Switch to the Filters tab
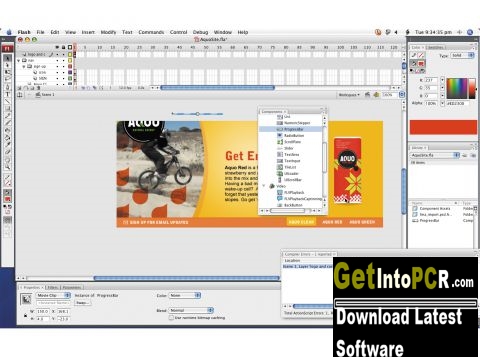 coord(52,287)
